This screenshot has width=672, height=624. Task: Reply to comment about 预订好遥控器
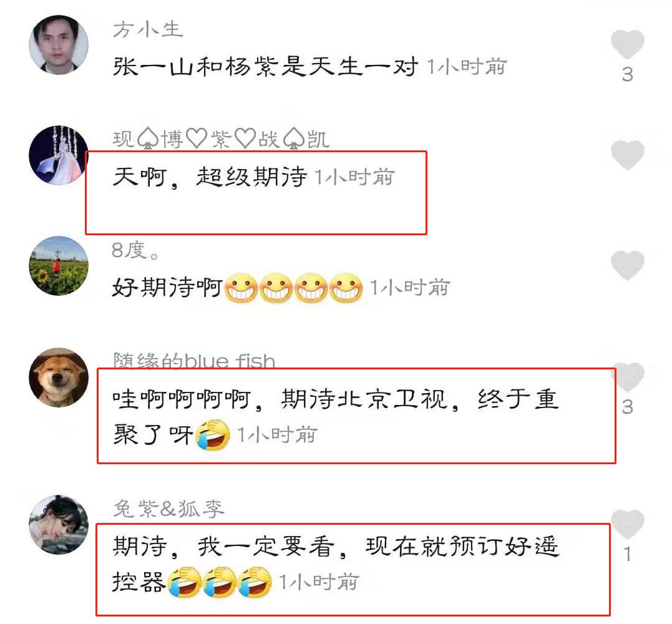click(336, 564)
